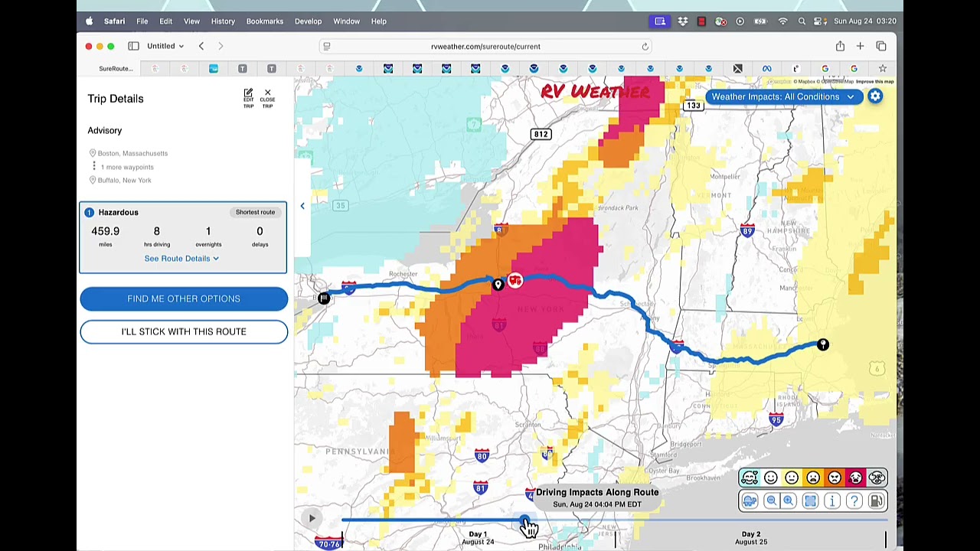Click 'Boston, Massachusetts' in advisory
This screenshot has width=980, height=551.
click(132, 153)
